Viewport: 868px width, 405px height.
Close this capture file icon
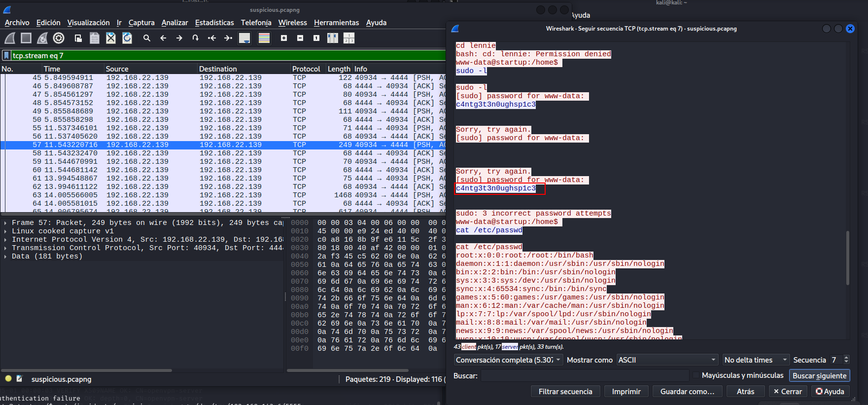(x=111, y=38)
